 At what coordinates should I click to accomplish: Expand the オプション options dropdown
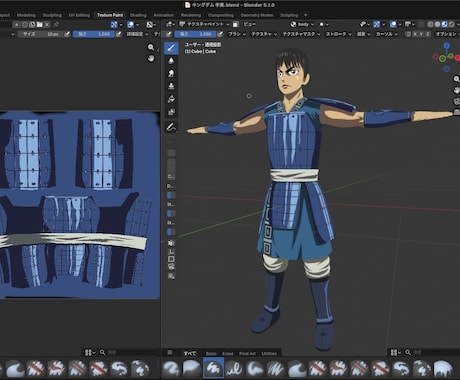click(447, 34)
